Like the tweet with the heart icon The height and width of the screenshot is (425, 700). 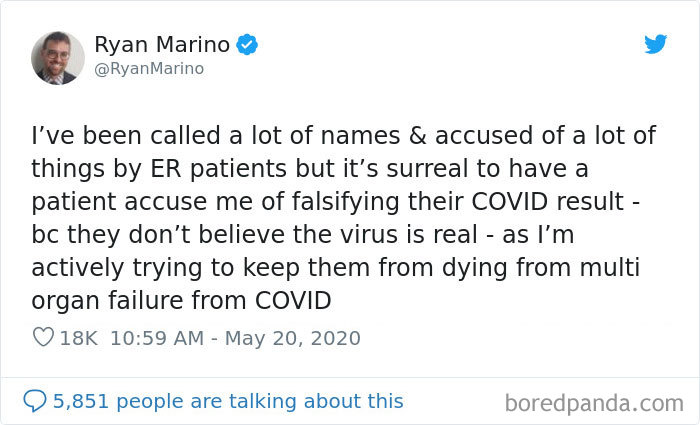pos(43,338)
